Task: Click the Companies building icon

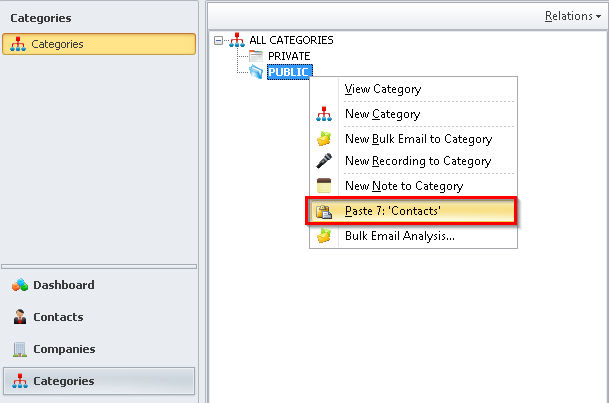Action: 20,349
